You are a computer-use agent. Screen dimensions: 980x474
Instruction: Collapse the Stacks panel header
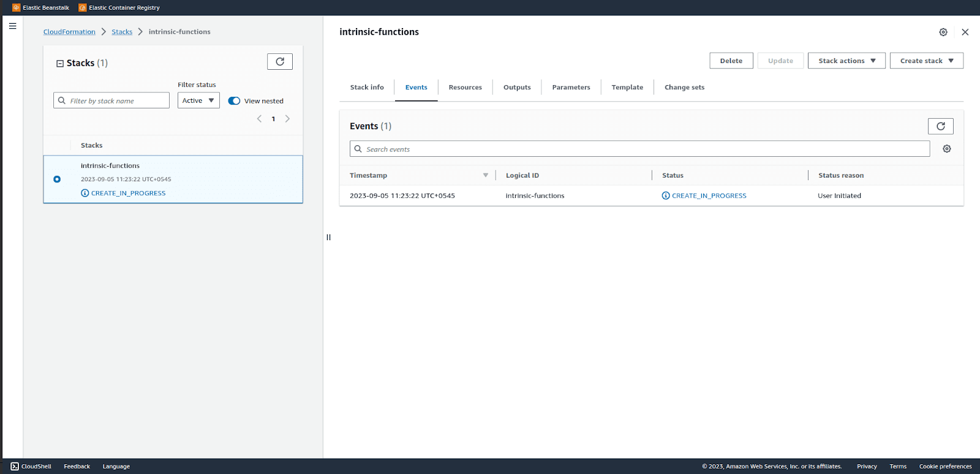click(60, 63)
